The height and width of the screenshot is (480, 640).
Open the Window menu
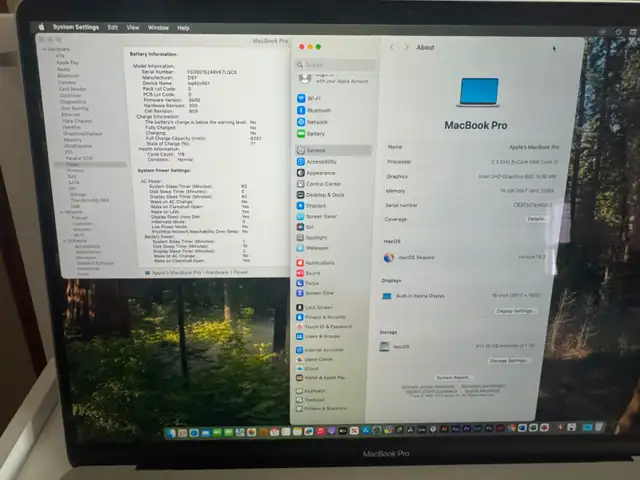158,28
